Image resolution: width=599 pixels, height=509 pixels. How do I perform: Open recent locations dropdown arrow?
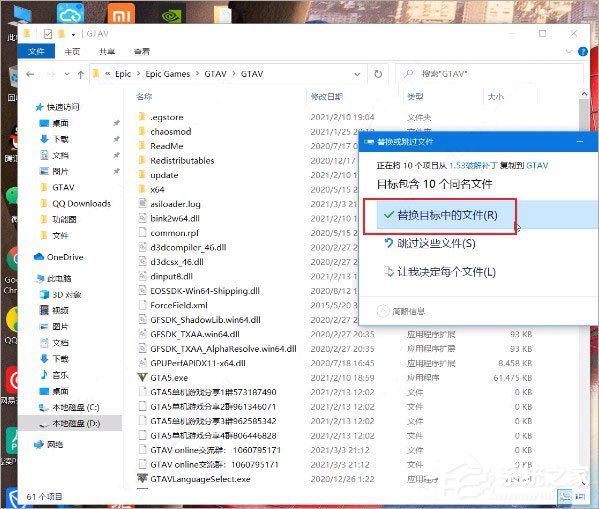(x=67, y=74)
